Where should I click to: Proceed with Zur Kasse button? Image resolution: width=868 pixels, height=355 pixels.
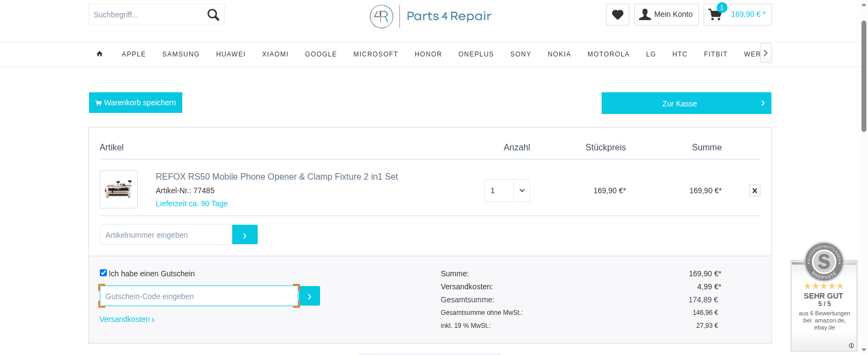pos(686,103)
